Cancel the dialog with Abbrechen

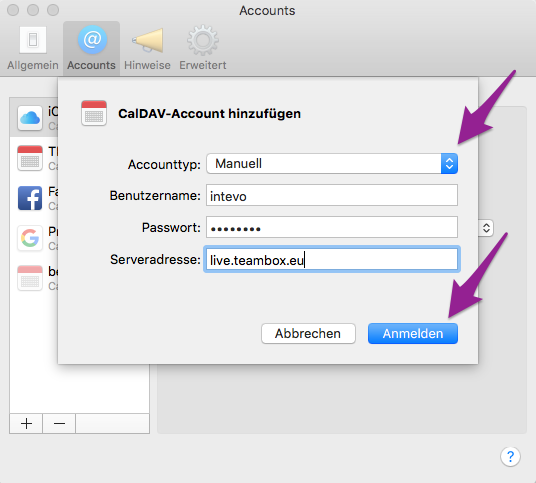pos(308,333)
